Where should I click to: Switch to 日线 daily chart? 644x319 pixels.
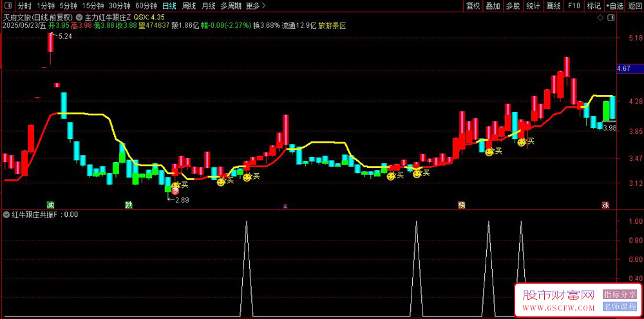[x=169, y=6]
